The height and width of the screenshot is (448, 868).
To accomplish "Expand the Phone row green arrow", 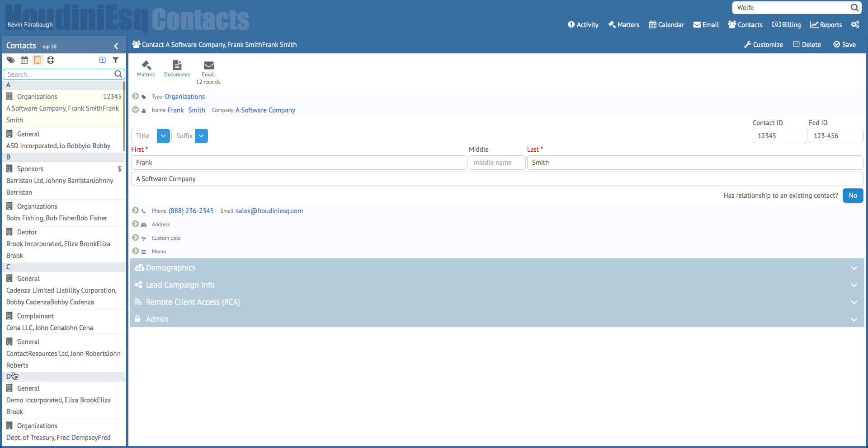I will pyautogui.click(x=136, y=210).
